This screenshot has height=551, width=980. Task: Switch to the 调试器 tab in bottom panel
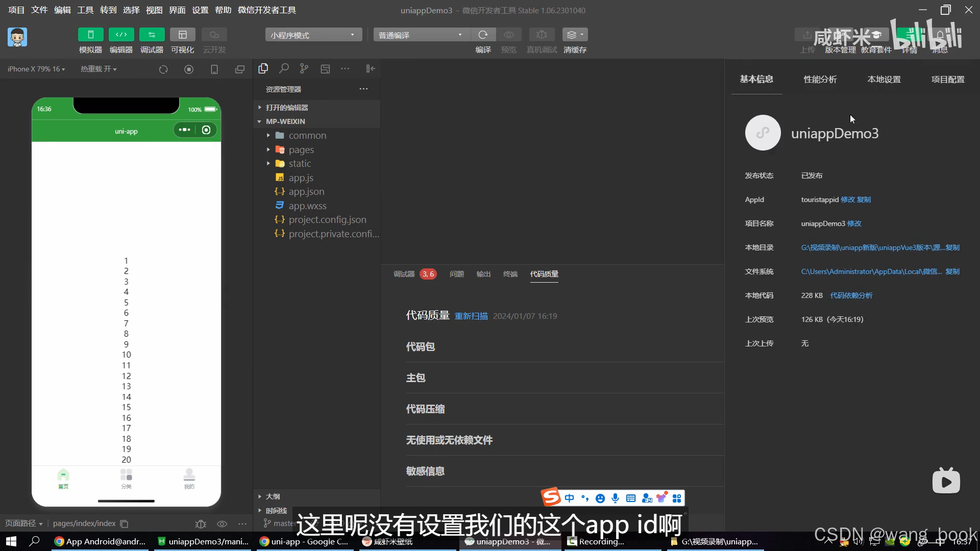pos(404,274)
